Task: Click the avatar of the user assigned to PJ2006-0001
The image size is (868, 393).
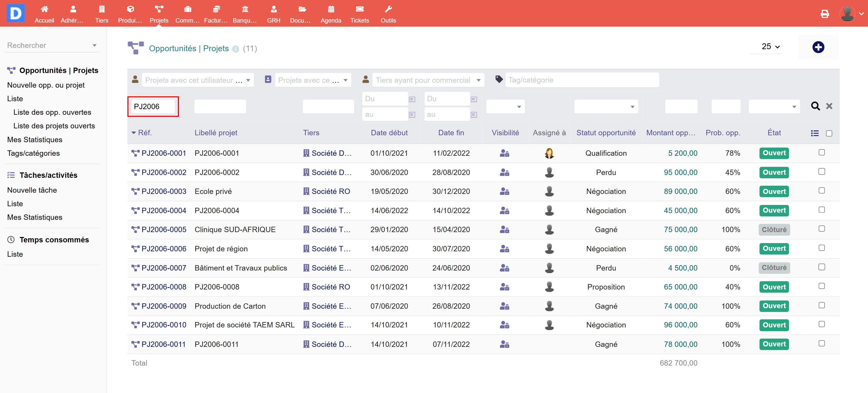Action: [x=549, y=153]
